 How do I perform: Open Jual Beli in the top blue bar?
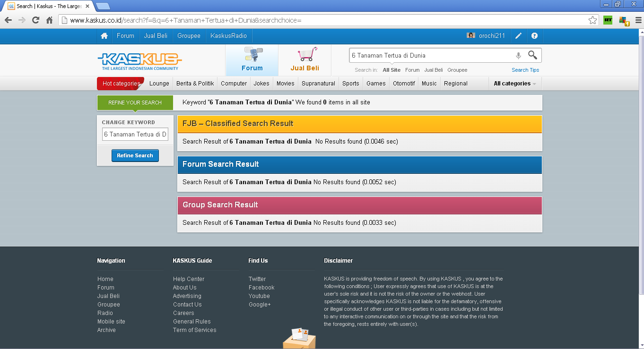click(156, 36)
